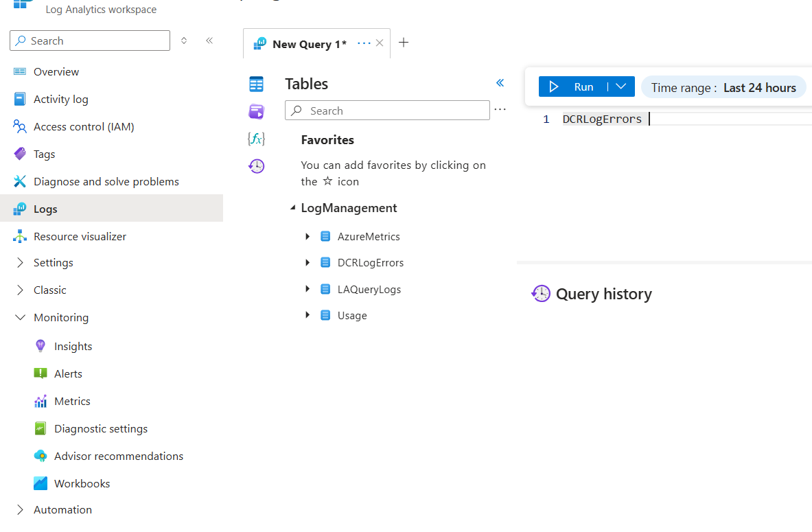Viewport: 812px width, 532px height.
Task: Change Time range Last 24 hours
Action: coord(723,88)
